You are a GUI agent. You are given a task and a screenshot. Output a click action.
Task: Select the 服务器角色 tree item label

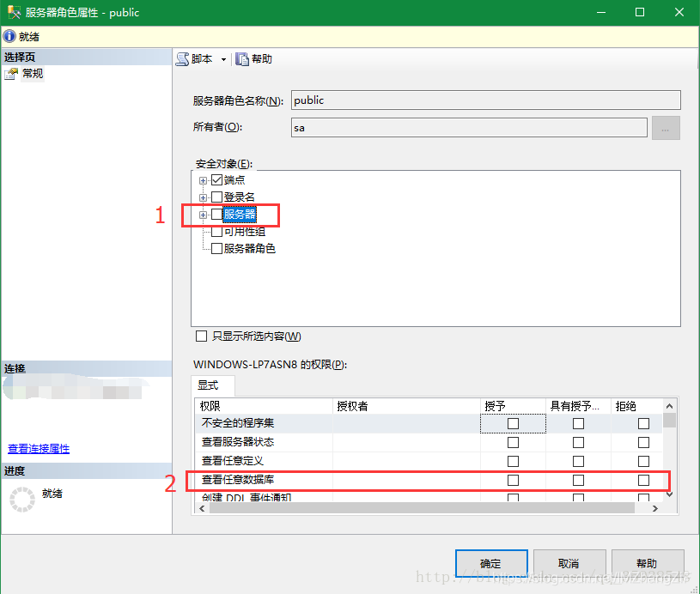click(x=250, y=249)
